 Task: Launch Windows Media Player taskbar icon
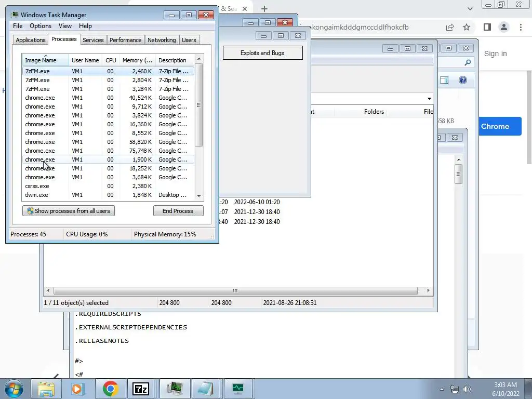(x=77, y=389)
